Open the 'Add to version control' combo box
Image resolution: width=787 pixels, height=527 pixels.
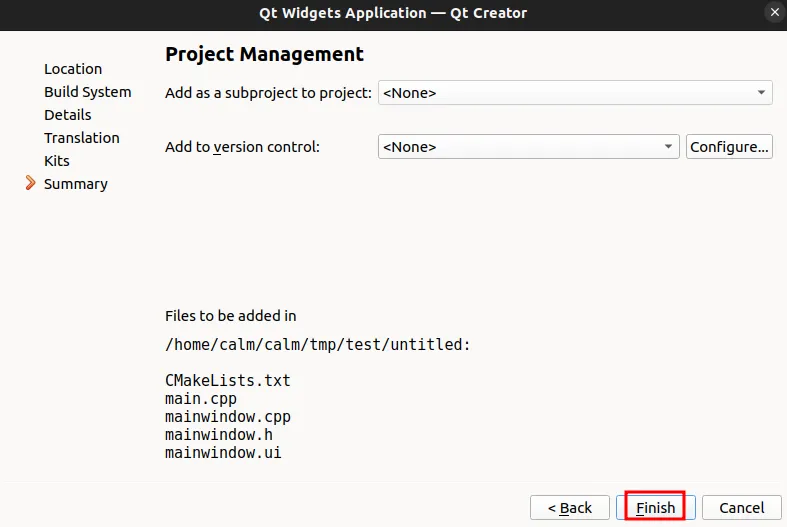tap(529, 147)
